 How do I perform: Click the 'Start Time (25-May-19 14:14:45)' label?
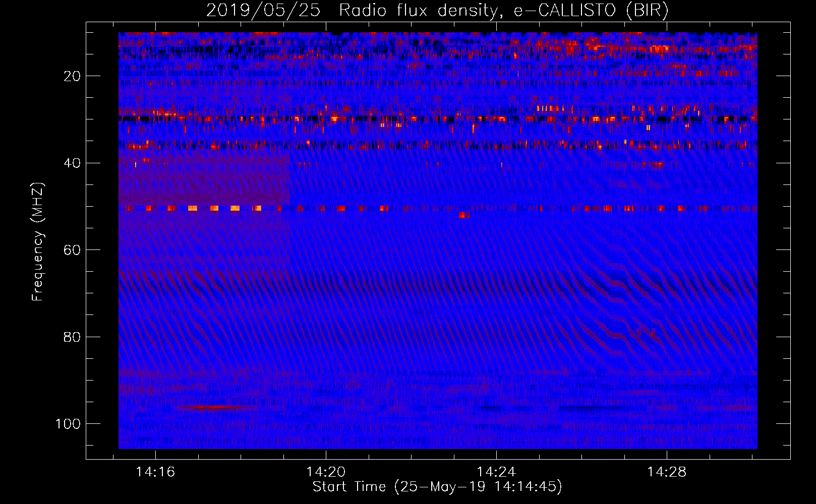coord(437,486)
